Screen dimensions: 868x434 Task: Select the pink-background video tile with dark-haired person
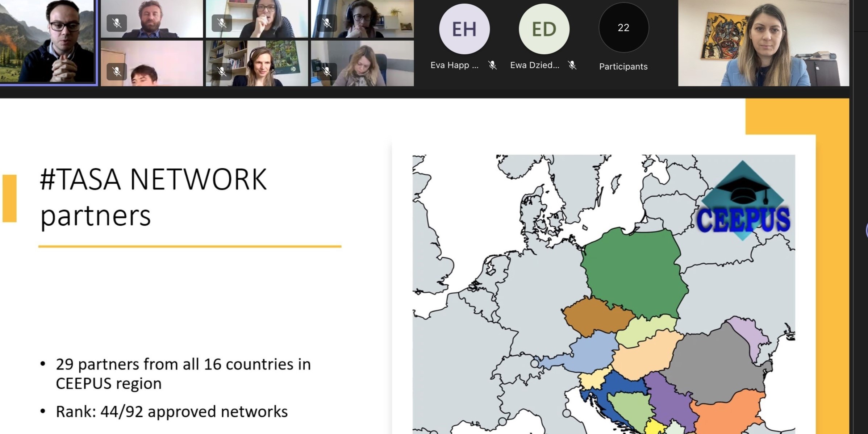[152, 63]
